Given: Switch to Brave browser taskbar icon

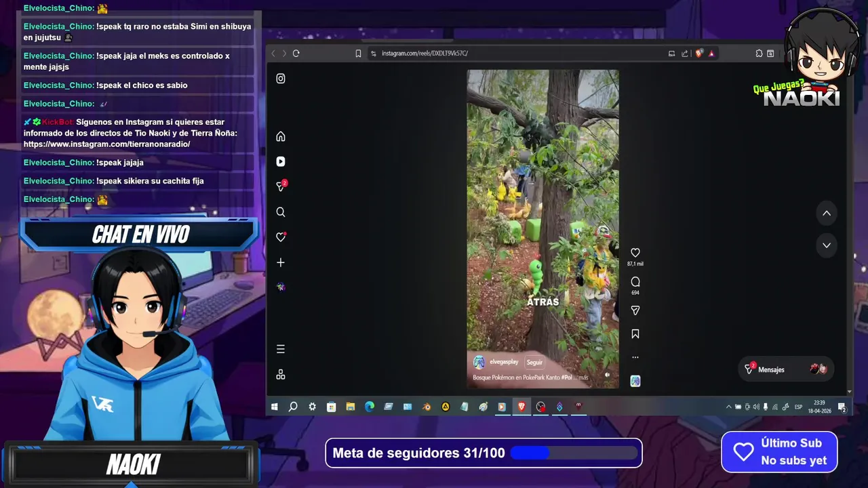Looking at the screenshot, I should (x=521, y=407).
